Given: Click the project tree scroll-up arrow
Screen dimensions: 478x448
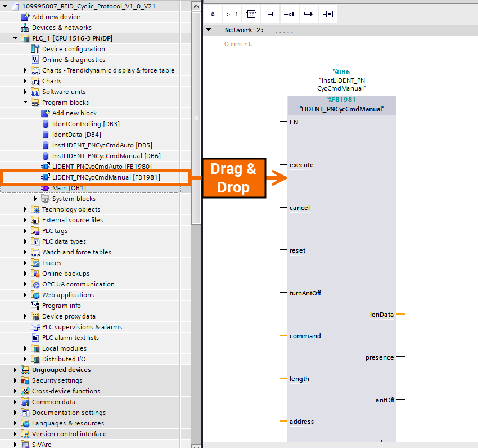Looking at the screenshot, I should pos(196,6).
